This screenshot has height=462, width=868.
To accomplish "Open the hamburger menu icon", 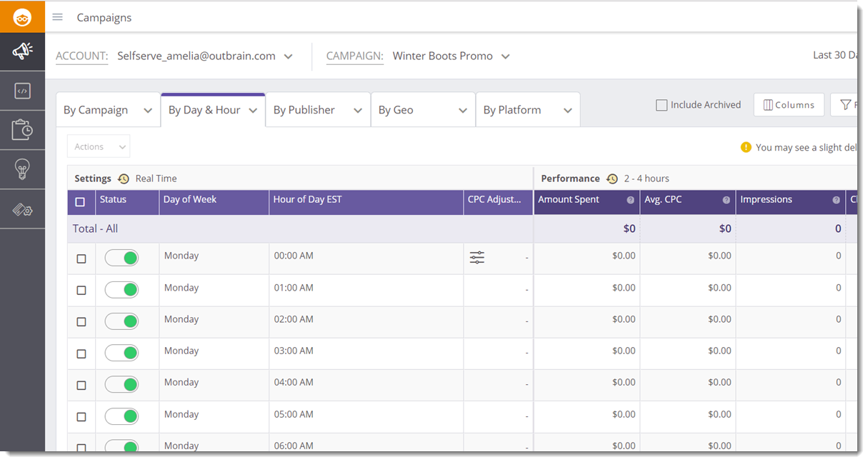I will point(58,17).
